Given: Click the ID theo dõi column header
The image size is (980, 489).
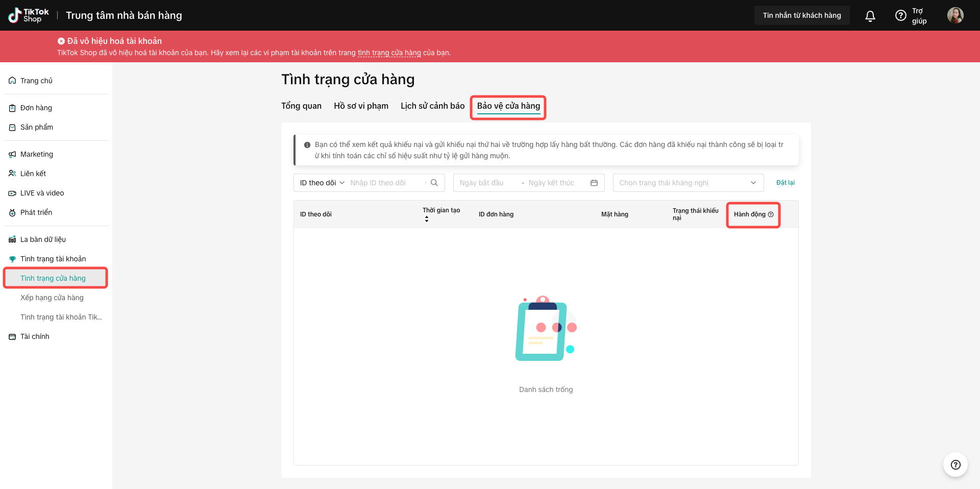Looking at the screenshot, I should tap(316, 214).
